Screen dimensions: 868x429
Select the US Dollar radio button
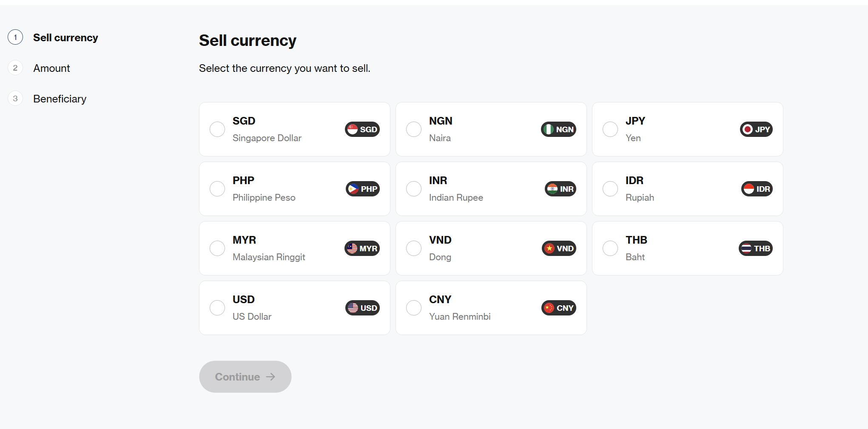pyautogui.click(x=217, y=308)
